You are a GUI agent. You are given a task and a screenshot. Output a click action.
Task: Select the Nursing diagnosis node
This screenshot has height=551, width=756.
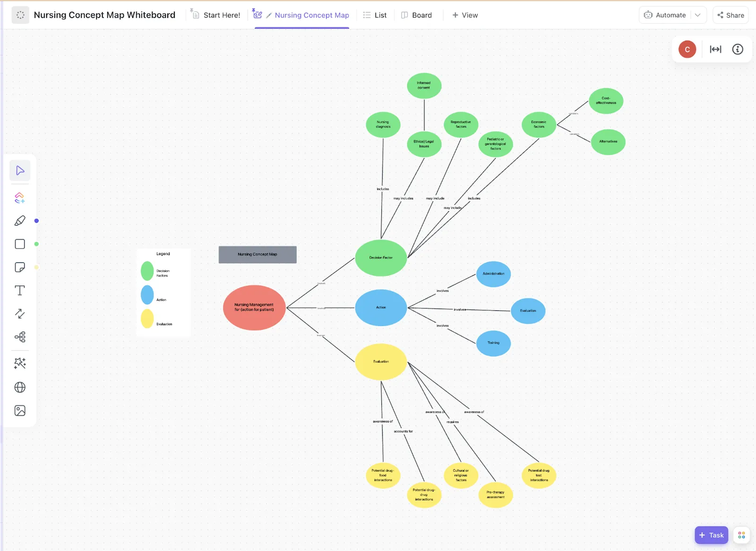pos(383,125)
